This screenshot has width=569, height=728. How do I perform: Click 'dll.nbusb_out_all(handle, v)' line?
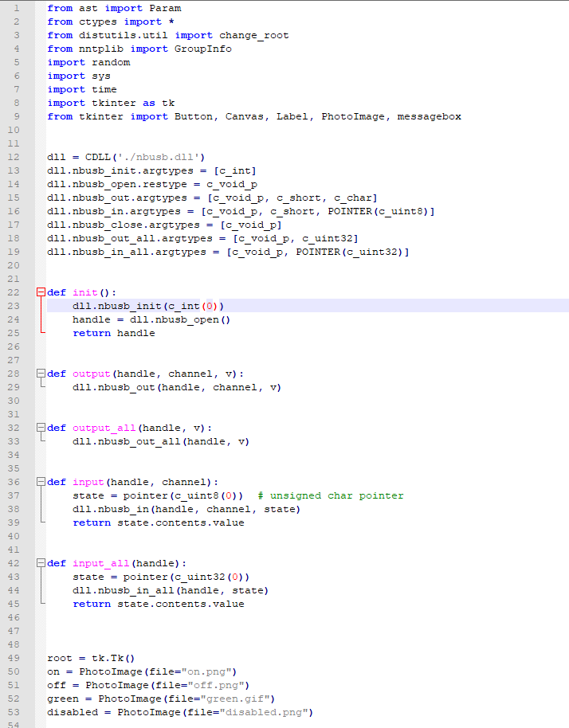pyautogui.click(x=161, y=441)
